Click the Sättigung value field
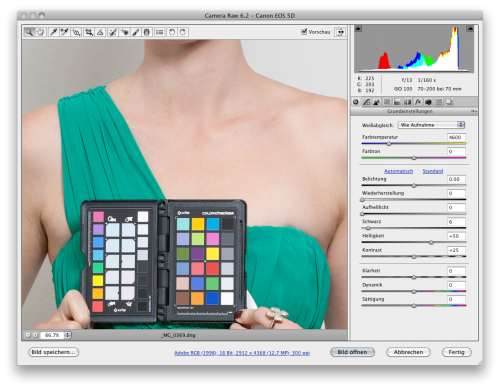500x389 pixels. tap(456, 299)
